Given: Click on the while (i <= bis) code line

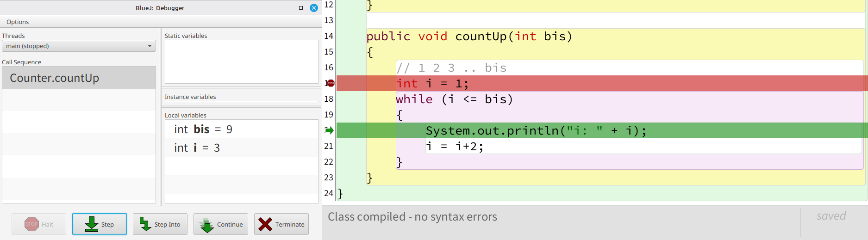Looking at the screenshot, I should 454,99.
